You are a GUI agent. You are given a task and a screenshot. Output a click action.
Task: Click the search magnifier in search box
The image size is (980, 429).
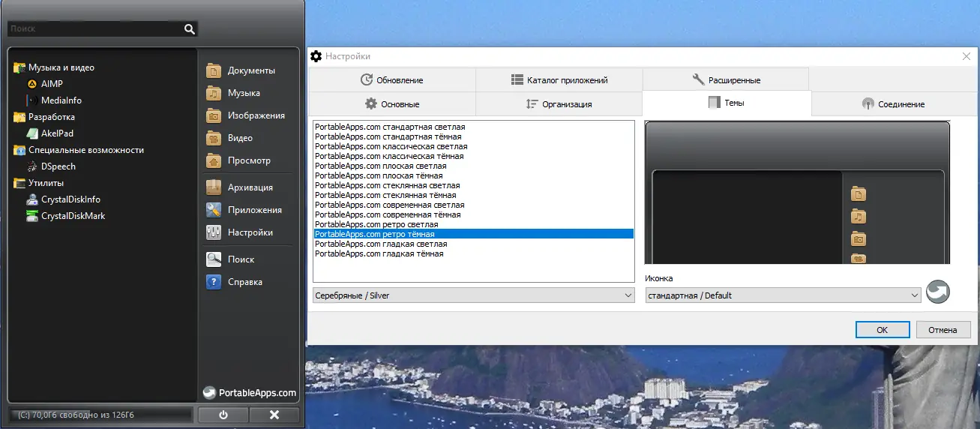click(189, 29)
